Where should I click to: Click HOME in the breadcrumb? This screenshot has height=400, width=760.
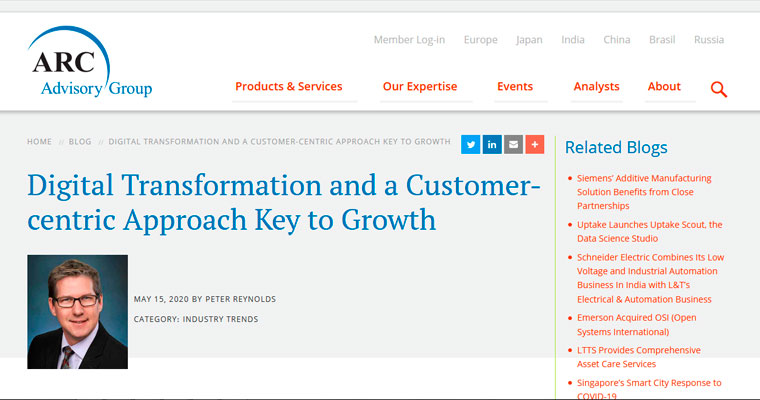click(x=39, y=142)
